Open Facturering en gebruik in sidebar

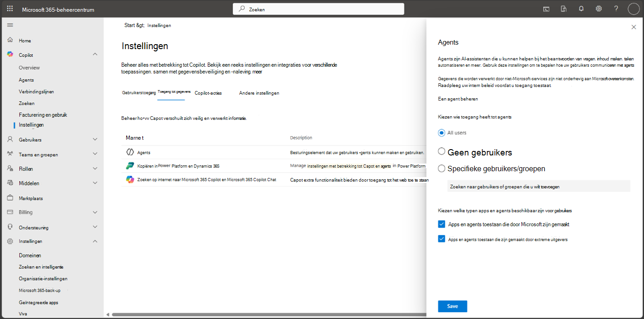click(43, 115)
